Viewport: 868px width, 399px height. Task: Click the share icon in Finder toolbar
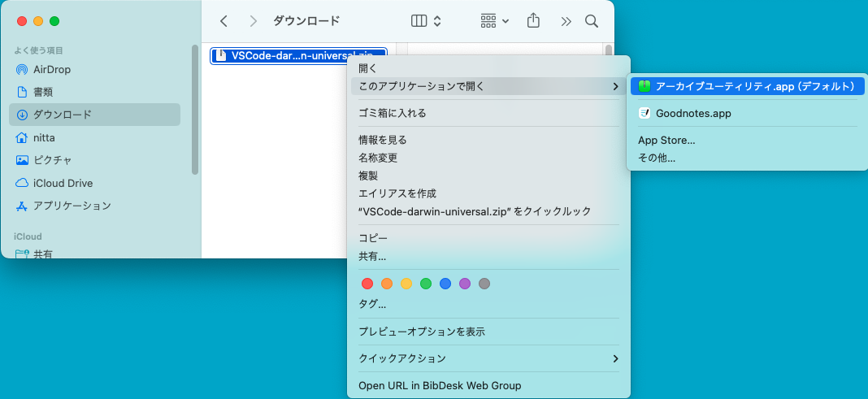pos(533,20)
